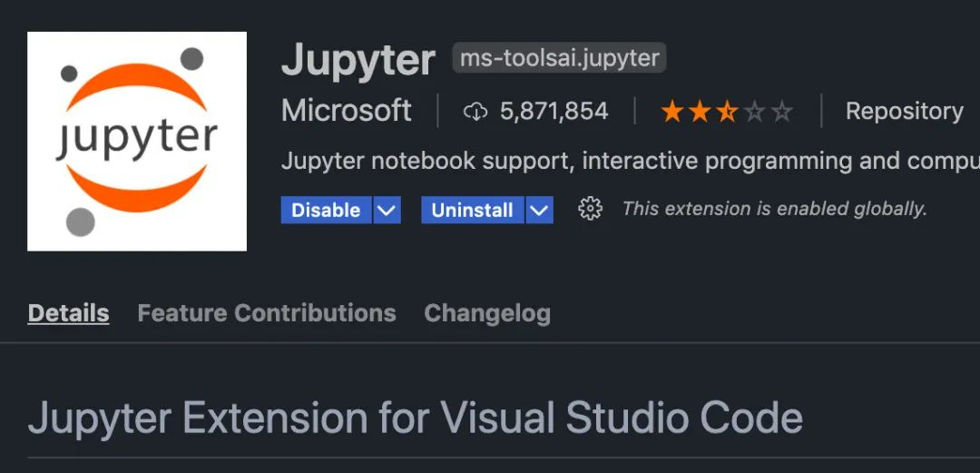This screenshot has width=980, height=473.
Task: Click the Jupyter extension title
Action: (358, 60)
